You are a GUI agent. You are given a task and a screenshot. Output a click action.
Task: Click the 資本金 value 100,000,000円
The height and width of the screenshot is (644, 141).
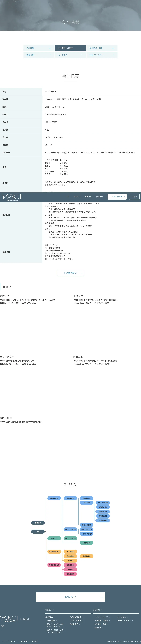pos(51,122)
